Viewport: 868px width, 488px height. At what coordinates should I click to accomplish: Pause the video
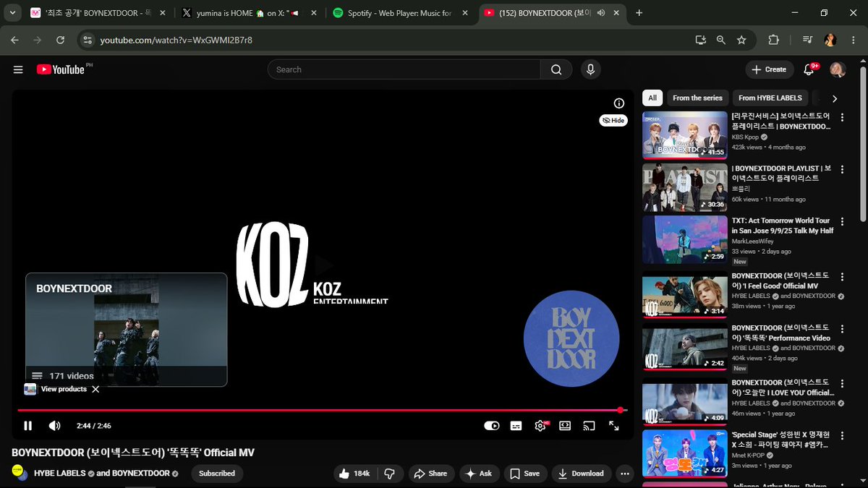click(28, 426)
